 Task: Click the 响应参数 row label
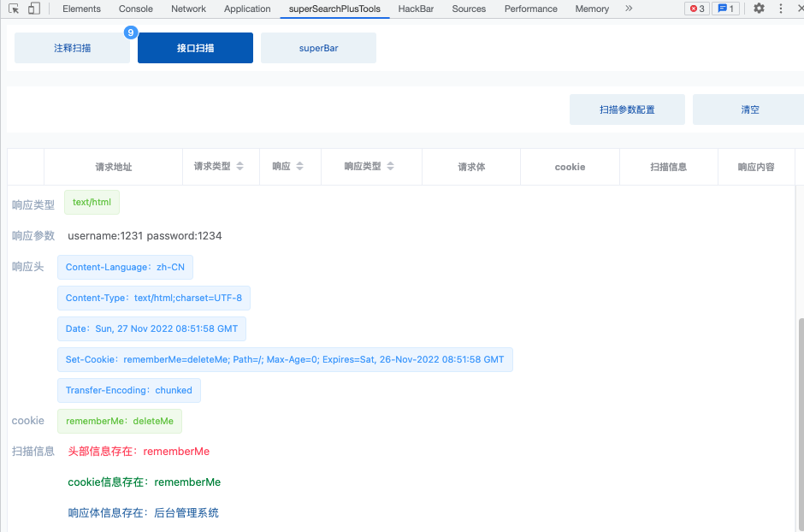click(x=33, y=236)
